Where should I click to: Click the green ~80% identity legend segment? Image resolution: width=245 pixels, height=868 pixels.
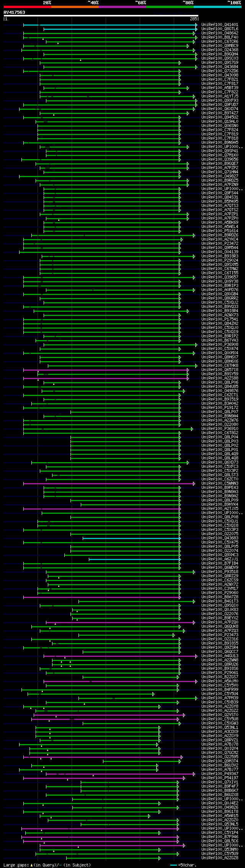point(170,7)
